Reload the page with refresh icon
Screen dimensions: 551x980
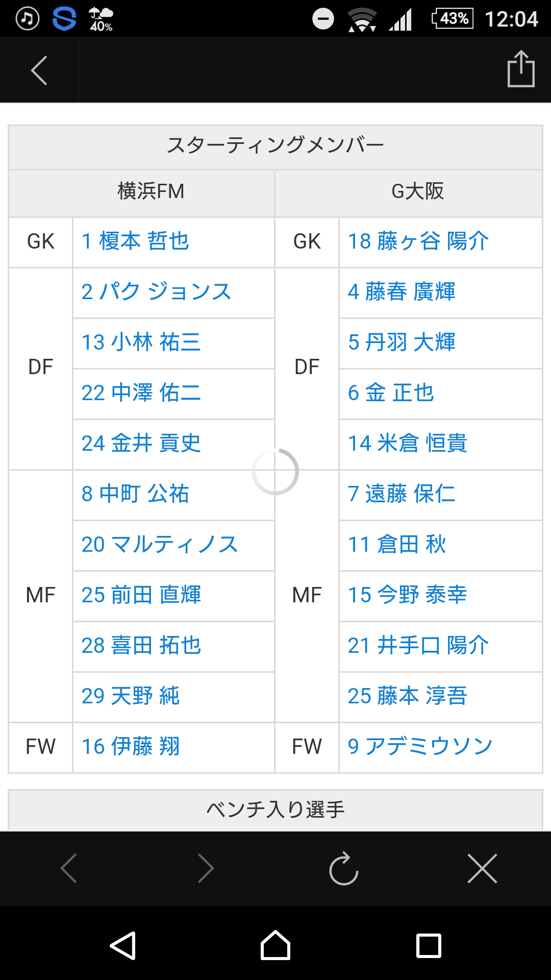pos(344,868)
